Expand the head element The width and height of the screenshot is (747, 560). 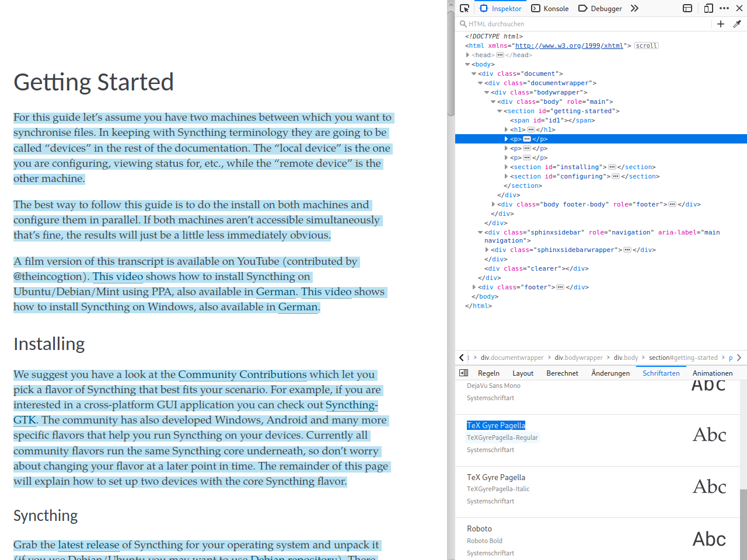pos(468,55)
